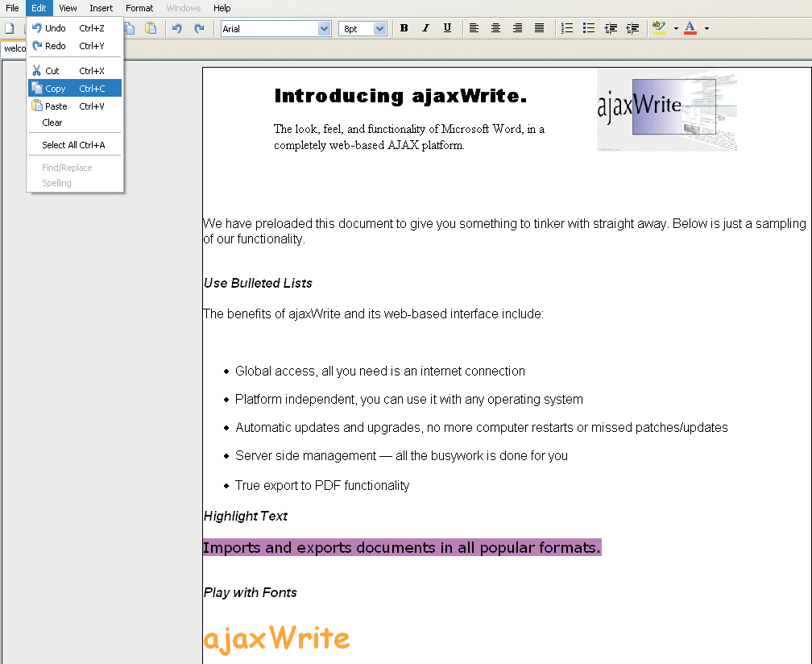
Task: Click the 'Introducing ajaxWrite.' heading
Action: (x=400, y=96)
